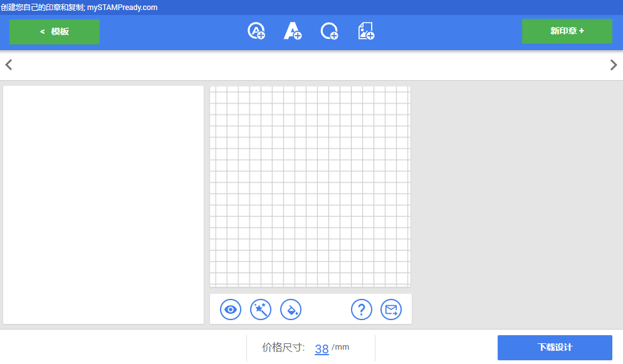Screen dimensions: 623x364
Task: Open help with the question mark icon
Action: pyautogui.click(x=362, y=309)
